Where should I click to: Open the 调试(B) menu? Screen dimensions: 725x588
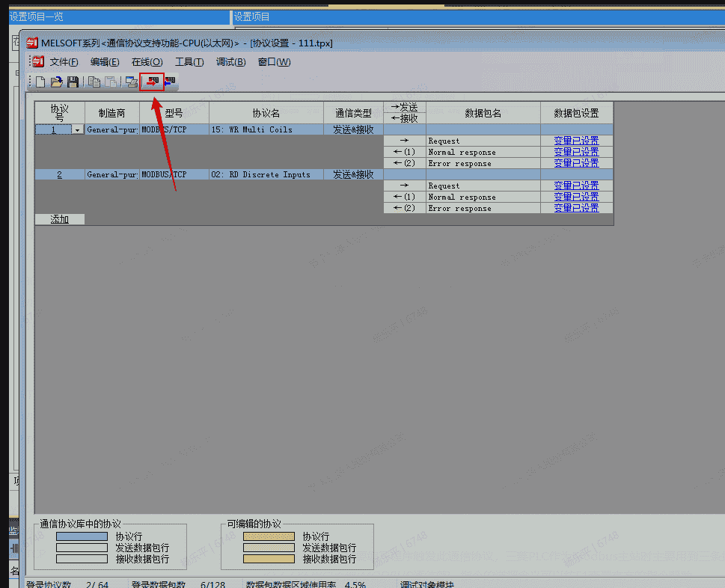[230, 62]
